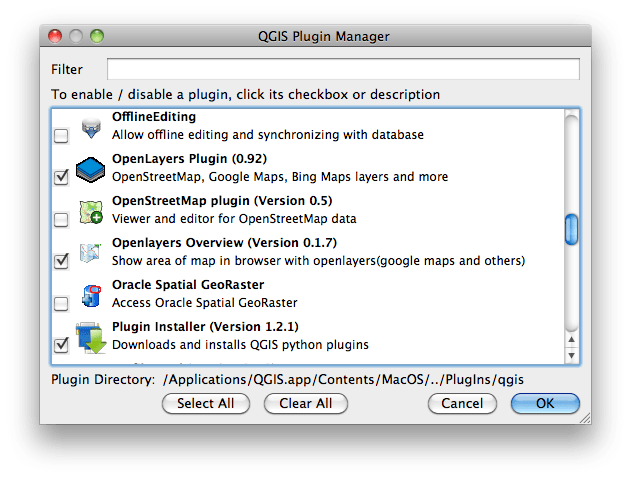Close the QGIS Plugin Manager window

pos(55,36)
